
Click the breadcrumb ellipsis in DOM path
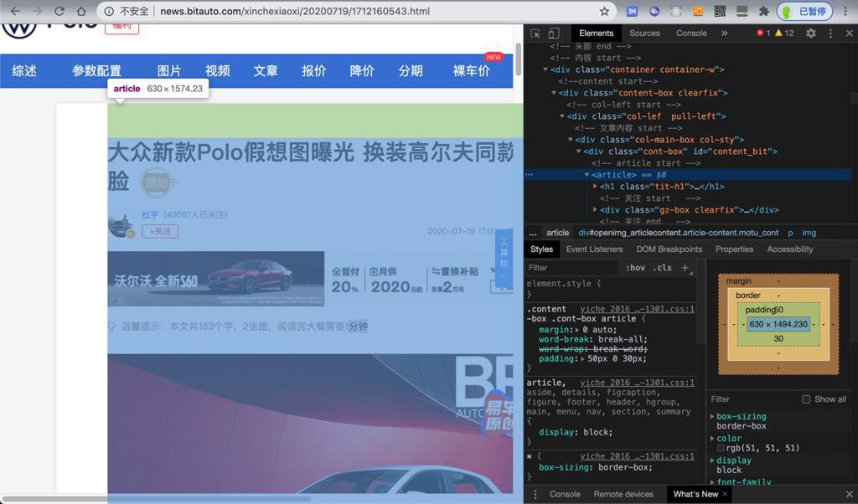[x=532, y=233]
